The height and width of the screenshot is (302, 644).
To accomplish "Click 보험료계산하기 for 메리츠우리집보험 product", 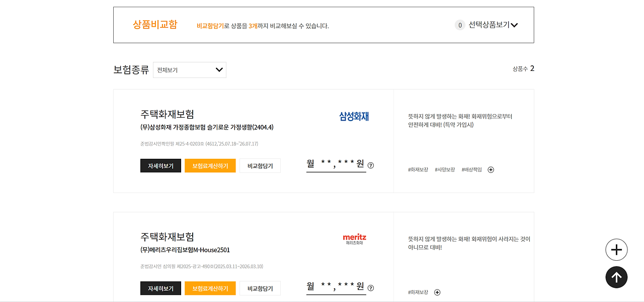I will point(210,288).
